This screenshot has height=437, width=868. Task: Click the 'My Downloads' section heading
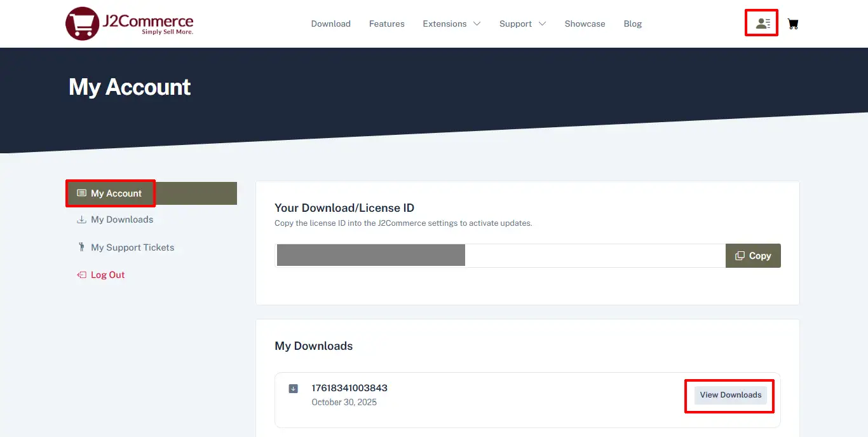(x=313, y=346)
